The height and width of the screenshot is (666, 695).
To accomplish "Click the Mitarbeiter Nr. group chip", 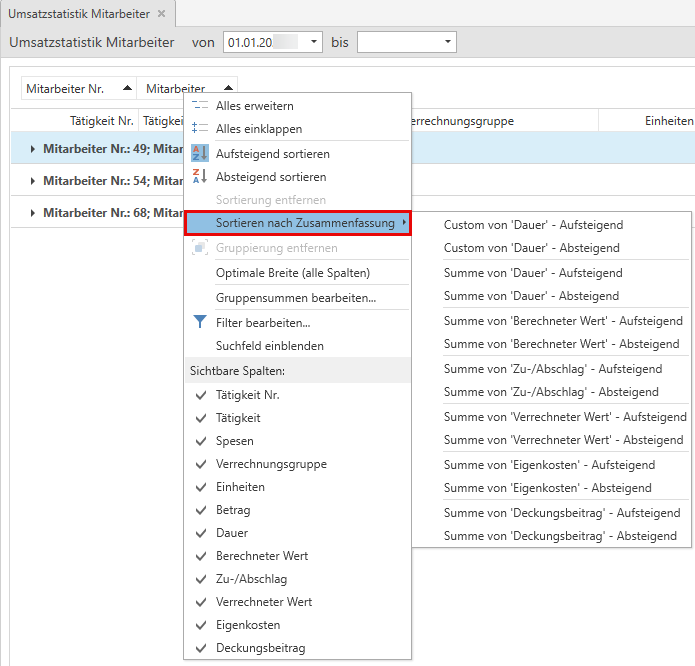I will pos(79,88).
